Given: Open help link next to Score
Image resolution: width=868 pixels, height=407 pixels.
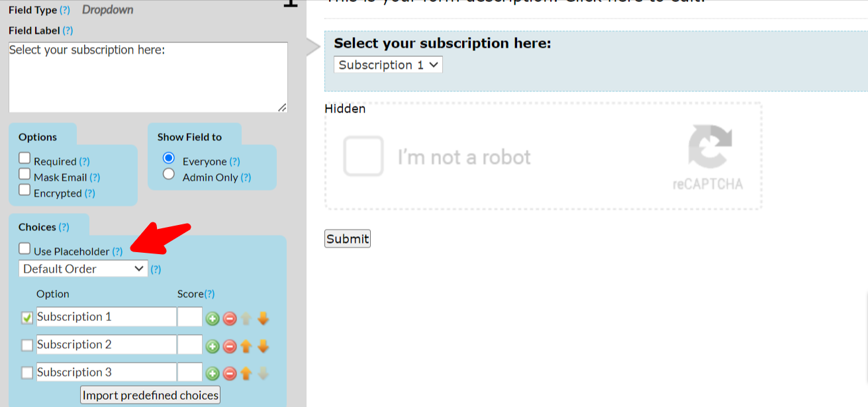Looking at the screenshot, I should pos(209,294).
